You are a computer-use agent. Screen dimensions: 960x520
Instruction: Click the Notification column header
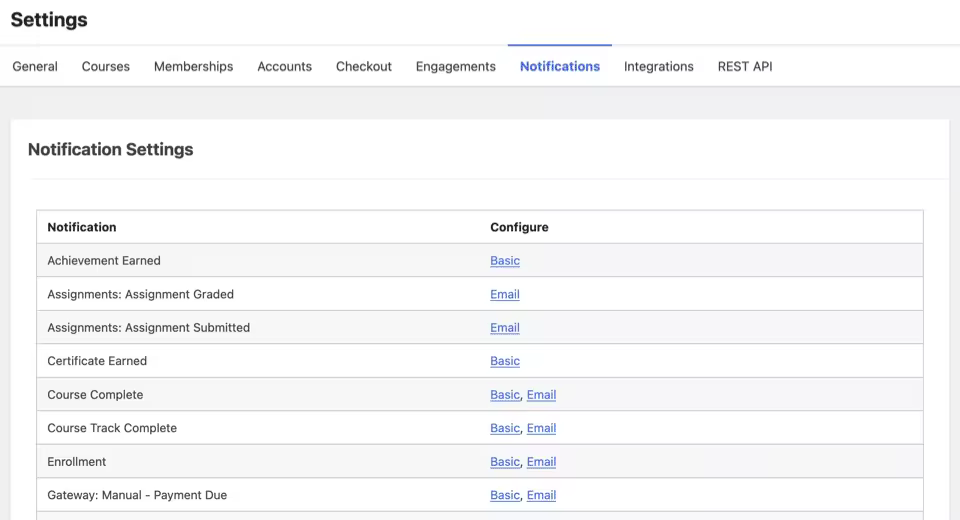tap(82, 227)
